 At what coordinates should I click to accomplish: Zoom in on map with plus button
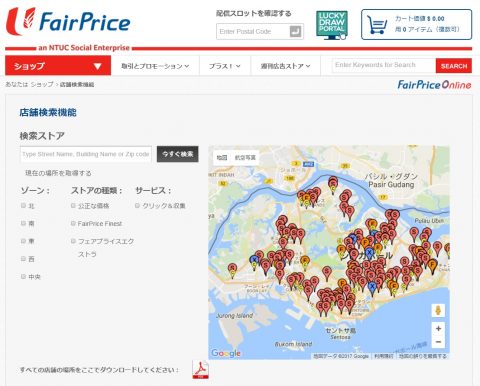click(438, 329)
